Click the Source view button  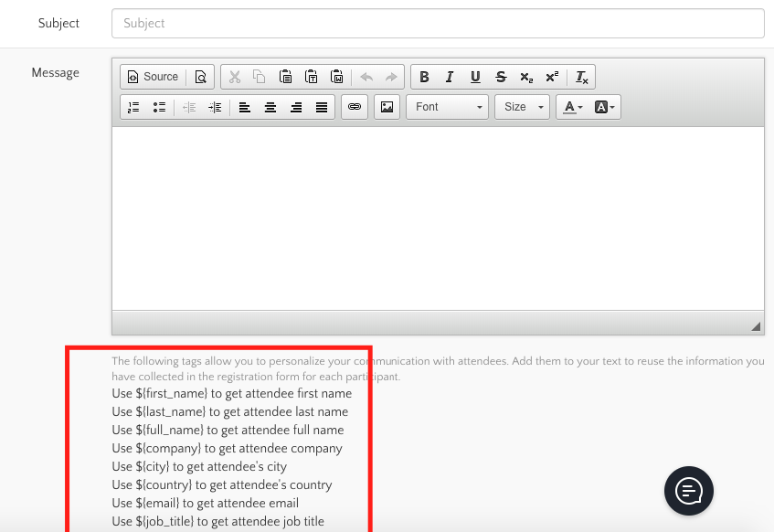click(153, 77)
